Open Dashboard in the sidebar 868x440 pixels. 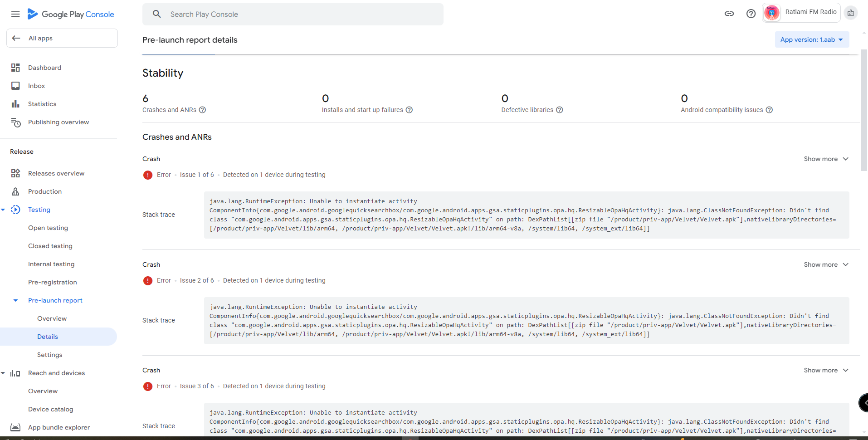pos(44,68)
